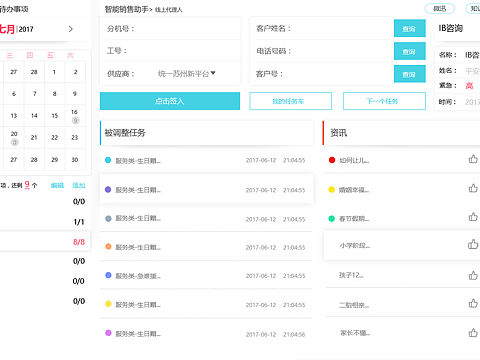
Task: Open yellow-dot task in 被调整任务 list
Action: coord(206,304)
